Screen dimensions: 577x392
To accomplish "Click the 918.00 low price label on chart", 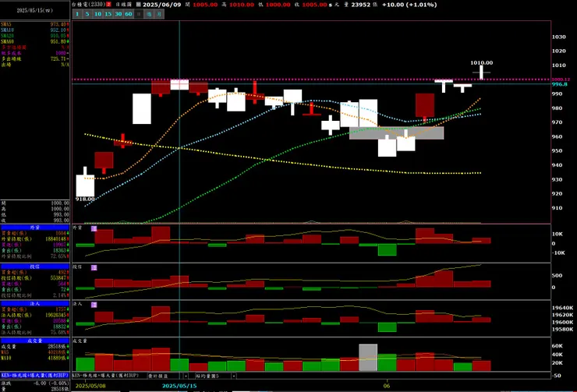I will 85,199.
